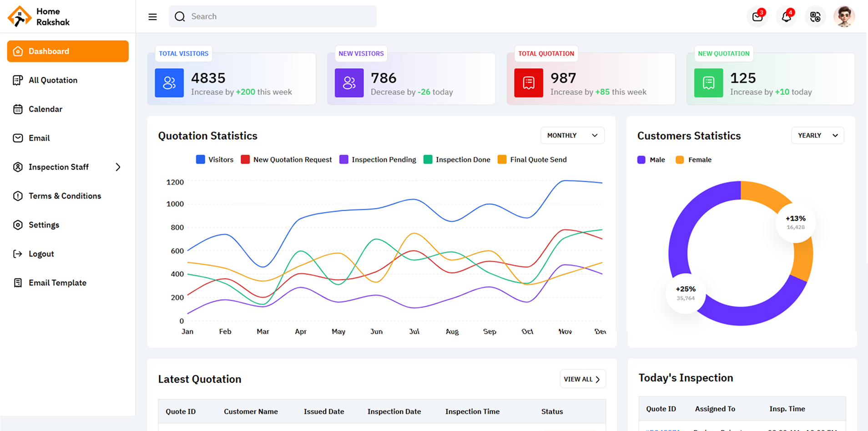Click the Inspection Date column header
Image resolution: width=868 pixels, height=431 pixels.
click(394, 411)
